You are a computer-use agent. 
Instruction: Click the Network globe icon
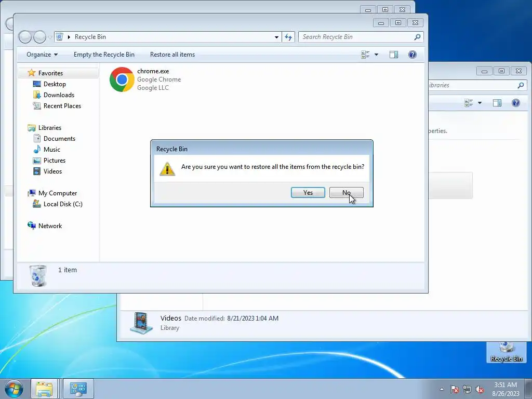coord(32,225)
